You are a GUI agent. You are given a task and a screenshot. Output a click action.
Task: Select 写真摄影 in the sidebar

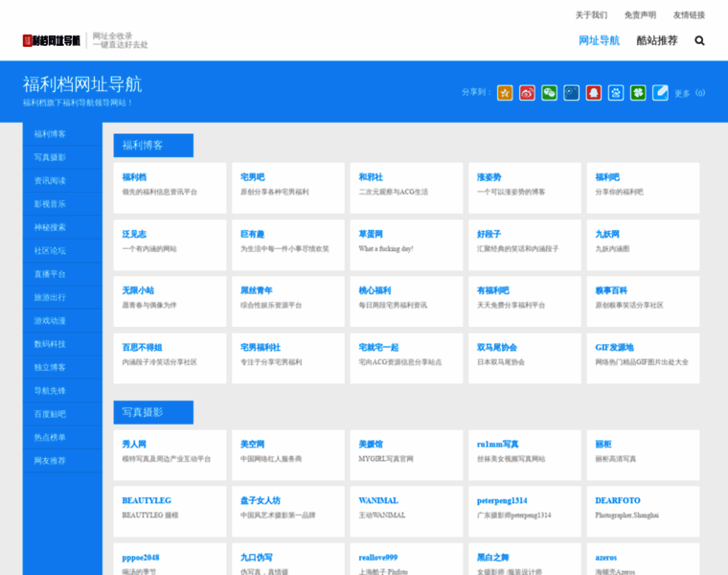(50, 157)
